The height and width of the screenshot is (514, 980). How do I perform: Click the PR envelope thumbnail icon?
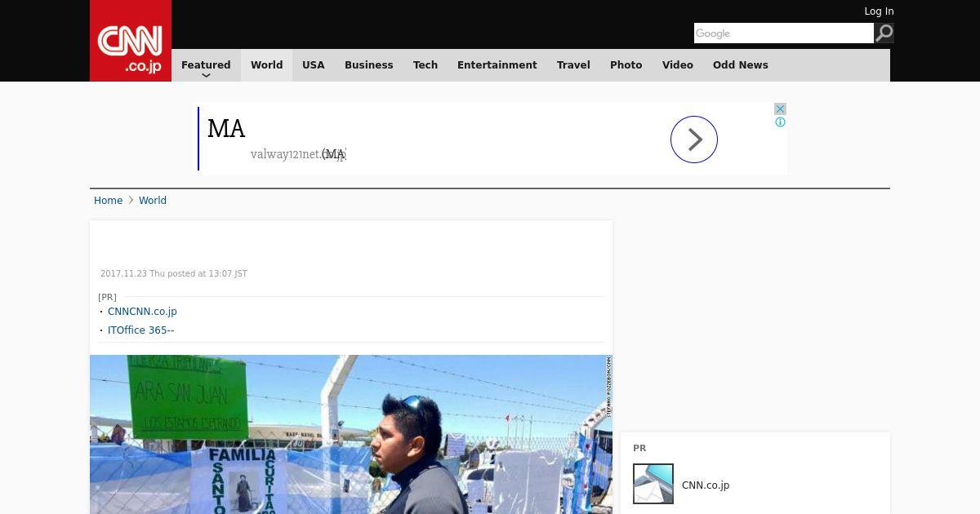653,484
